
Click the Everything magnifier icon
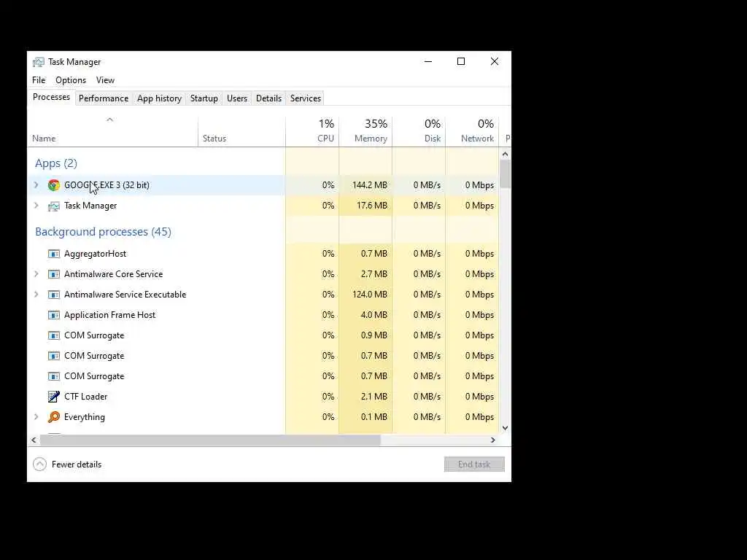(54, 417)
